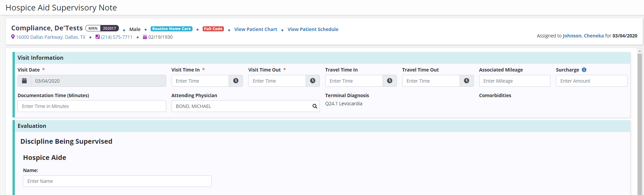
Task: Click the Attending Physician search icon
Action: [315, 106]
